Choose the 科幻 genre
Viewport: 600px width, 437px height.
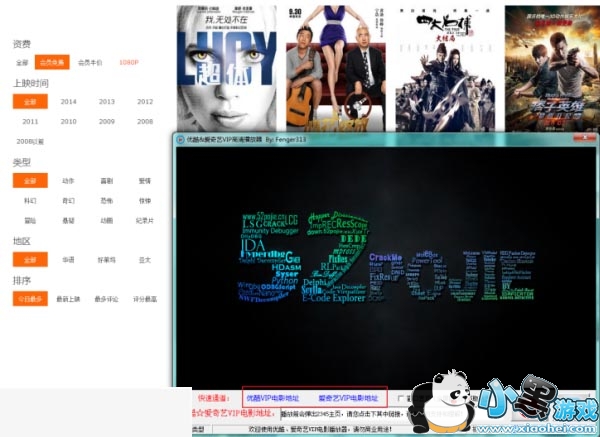(30, 201)
